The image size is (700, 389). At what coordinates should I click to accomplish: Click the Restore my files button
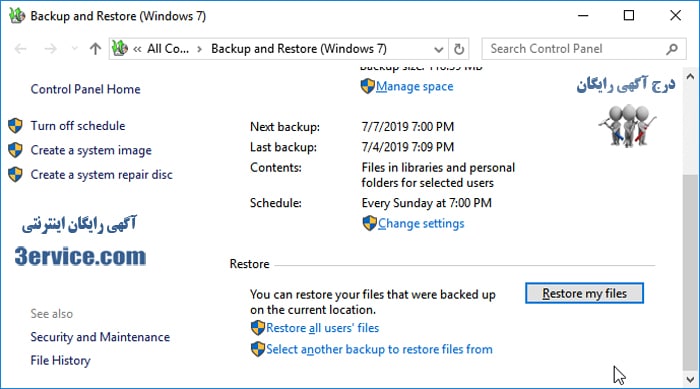tap(584, 293)
